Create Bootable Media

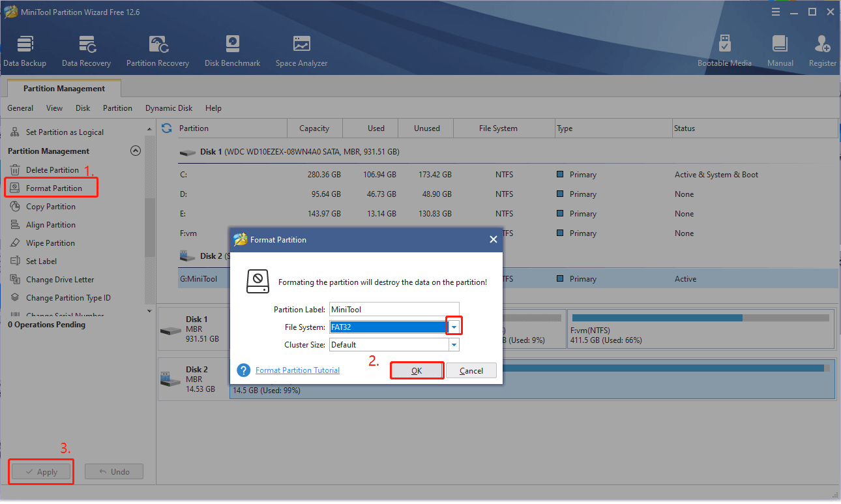tap(724, 51)
